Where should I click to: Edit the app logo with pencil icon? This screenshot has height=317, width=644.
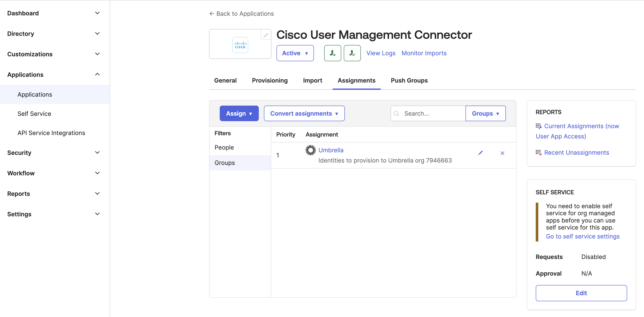pyautogui.click(x=265, y=35)
